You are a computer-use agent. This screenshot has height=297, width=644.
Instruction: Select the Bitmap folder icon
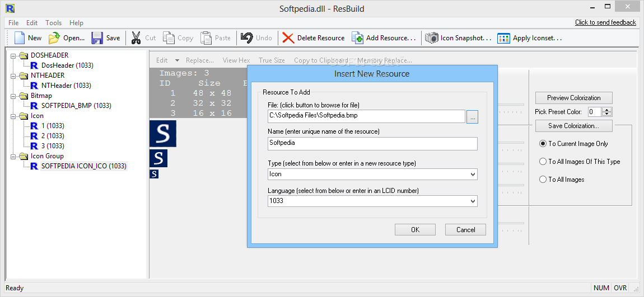(24, 96)
